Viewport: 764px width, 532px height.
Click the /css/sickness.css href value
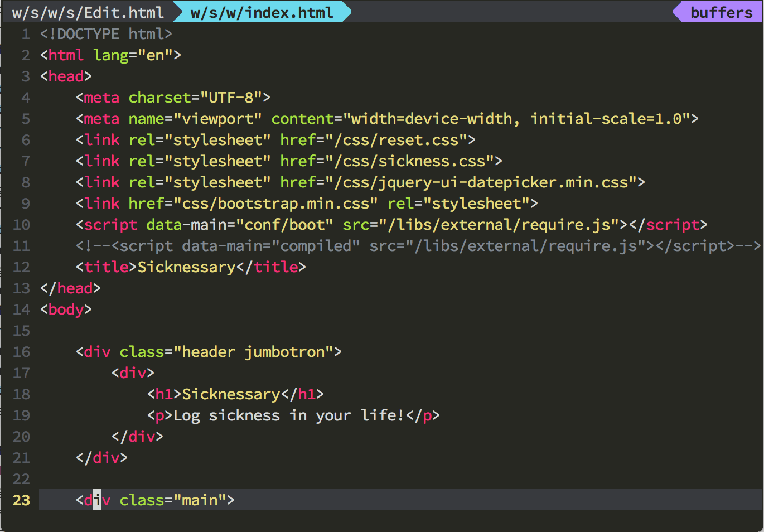[409, 161]
